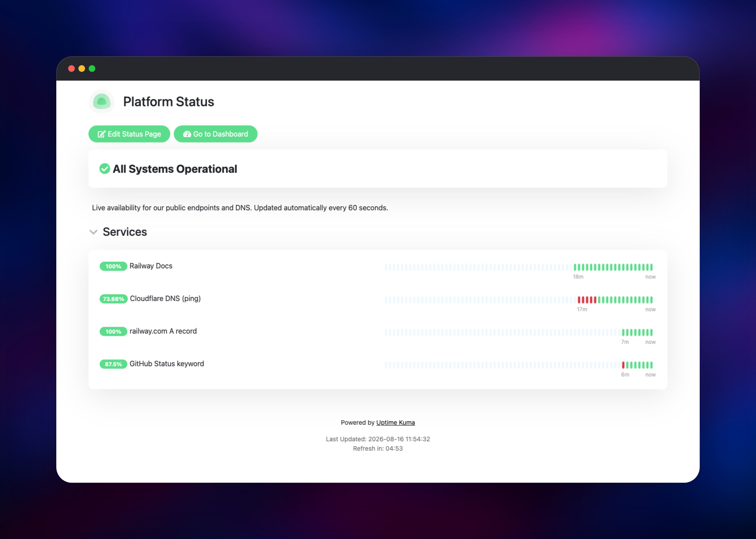The width and height of the screenshot is (756, 539).
Task: Select the GitHub Status keyword monitor name
Action: pyautogui.click(x=167, y=364)
